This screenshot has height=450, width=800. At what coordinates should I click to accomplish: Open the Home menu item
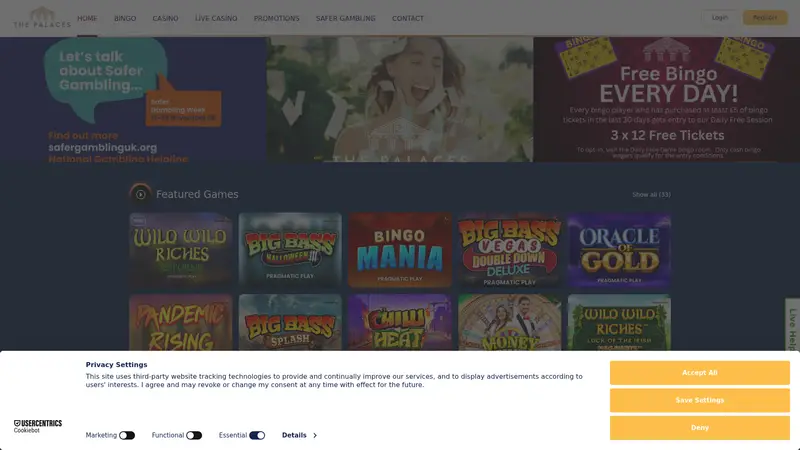[87, 18]
